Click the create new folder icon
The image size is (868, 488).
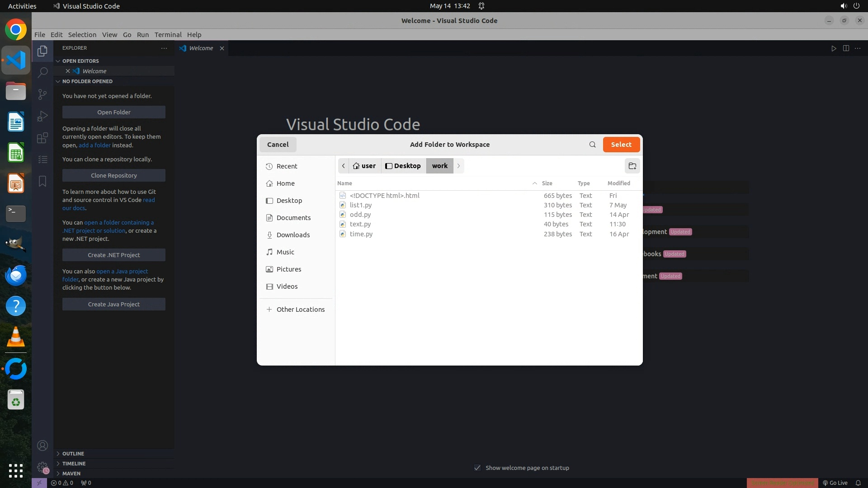click(x=632, y=166)
